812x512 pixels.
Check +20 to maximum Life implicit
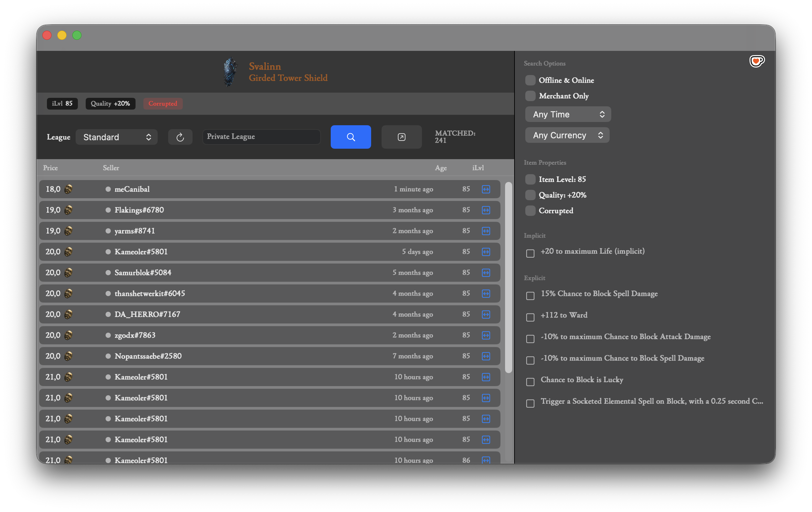pyautogui.click(x=530, y=253)
